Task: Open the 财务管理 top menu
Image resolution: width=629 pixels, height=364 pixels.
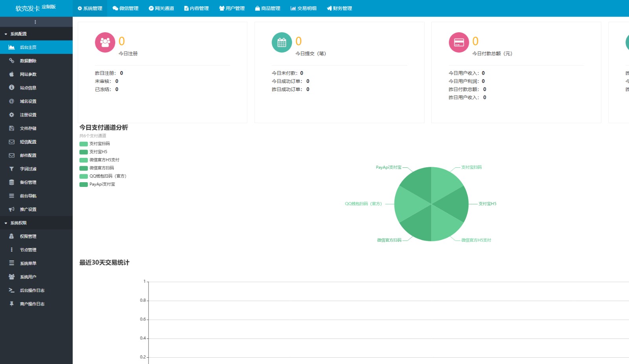Action: (x=339, y=8)
